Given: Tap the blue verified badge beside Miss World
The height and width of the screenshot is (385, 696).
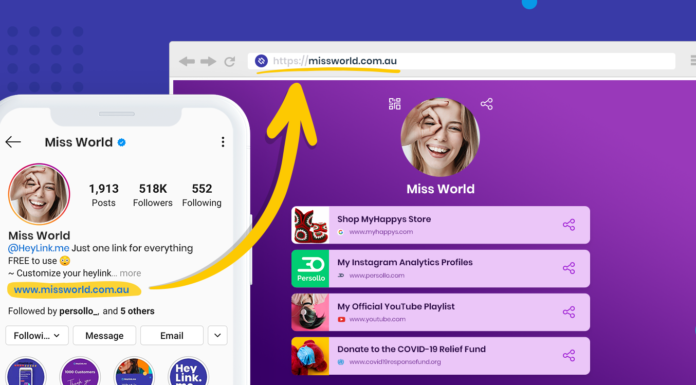Looking at the screenshot, I should 122,142.
